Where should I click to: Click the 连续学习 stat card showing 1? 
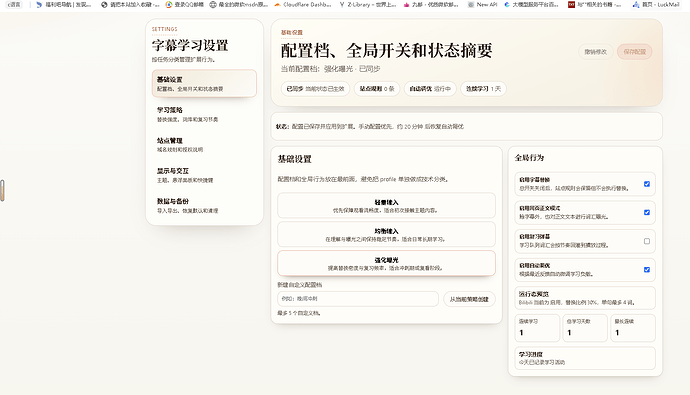(x=537, y=328)
